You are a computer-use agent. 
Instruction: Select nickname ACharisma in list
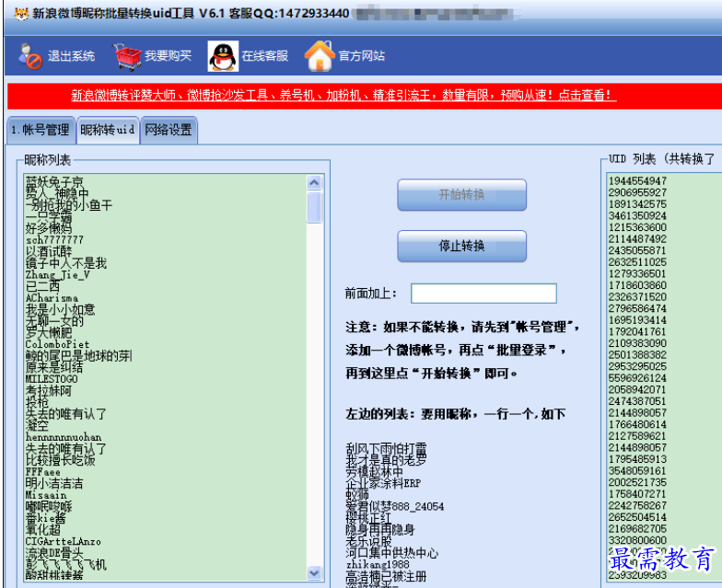[52, 298]
